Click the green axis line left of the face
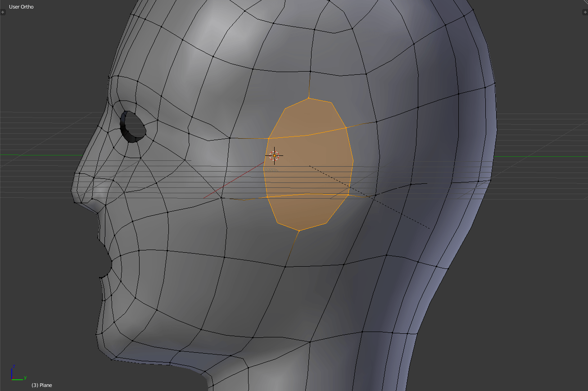 coord(50,155)
